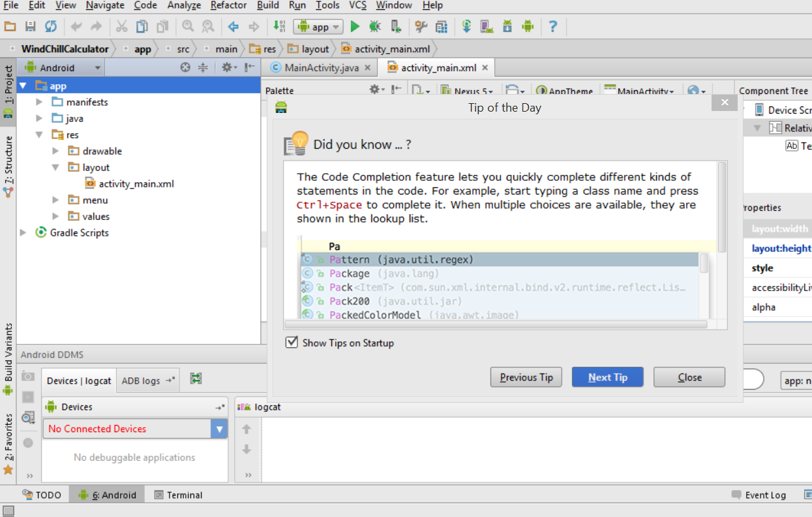Uncheck Show Tips on Startup checkbox
This screenshot has height=517, width=812.
(292, 342)
